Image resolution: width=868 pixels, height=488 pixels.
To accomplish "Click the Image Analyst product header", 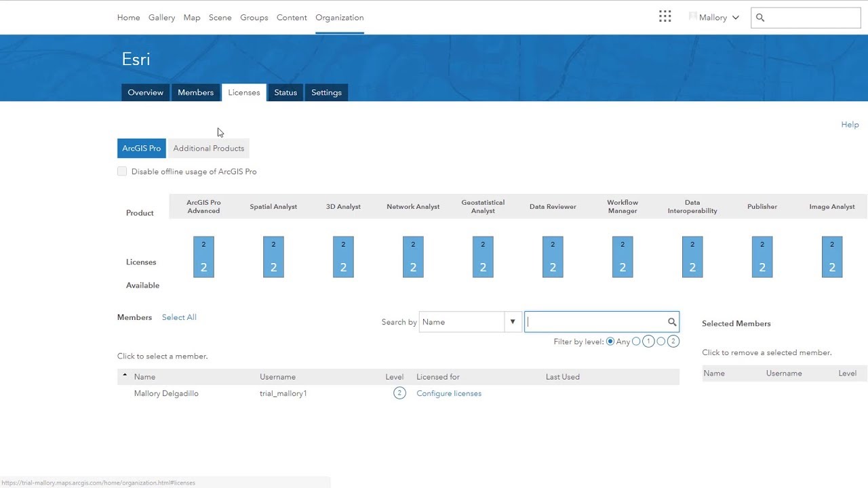I will (832, 207).
